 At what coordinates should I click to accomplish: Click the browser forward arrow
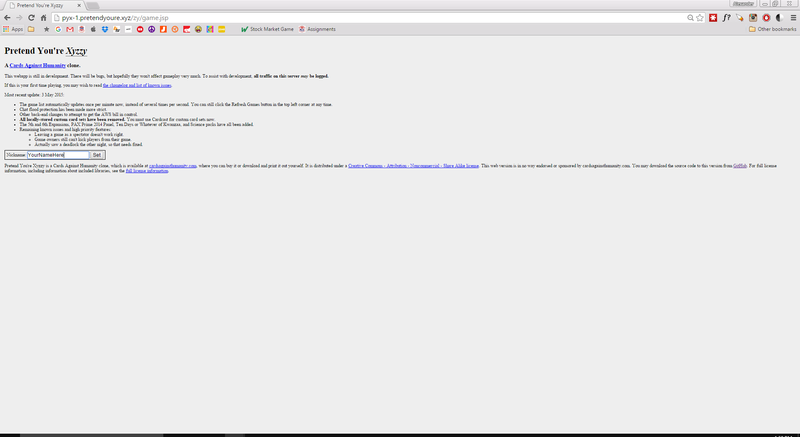19,18
